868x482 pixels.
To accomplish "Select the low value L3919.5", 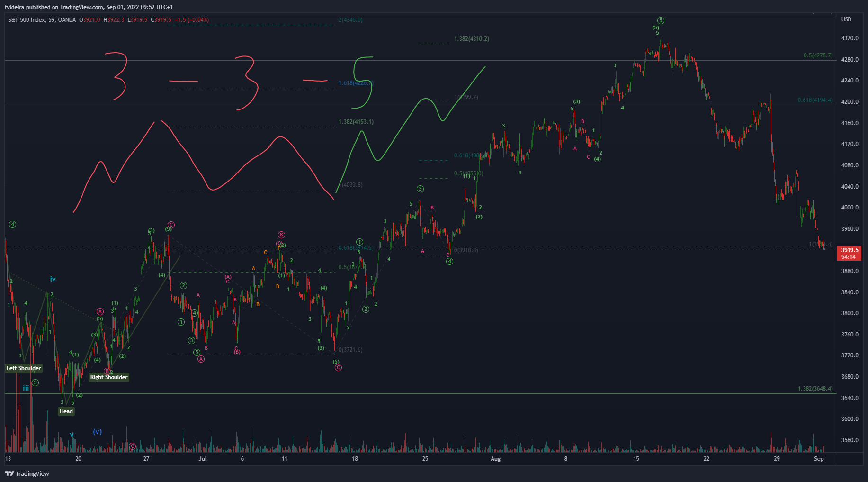I will 137,20.
